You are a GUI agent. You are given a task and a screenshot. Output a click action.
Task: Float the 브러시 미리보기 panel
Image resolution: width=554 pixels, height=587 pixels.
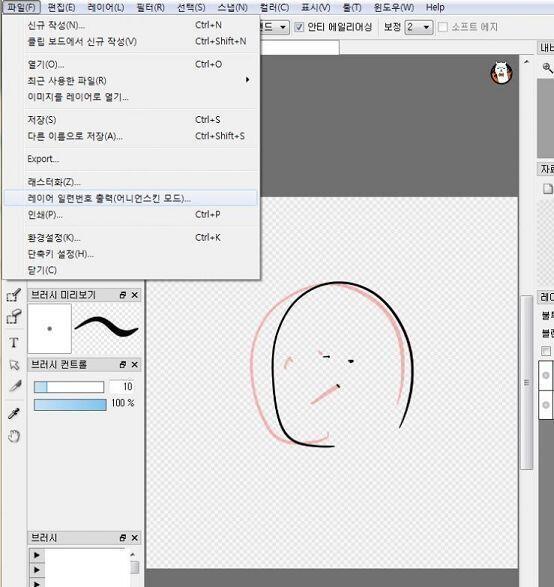(x=123, y=295)
